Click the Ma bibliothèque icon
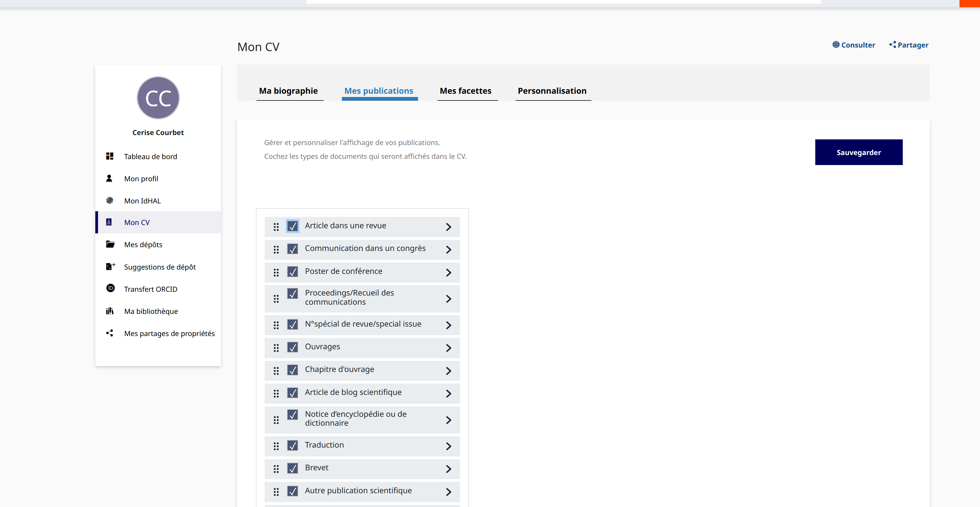Viewport: 980px width, 507px height. click(x=110, y=311)
